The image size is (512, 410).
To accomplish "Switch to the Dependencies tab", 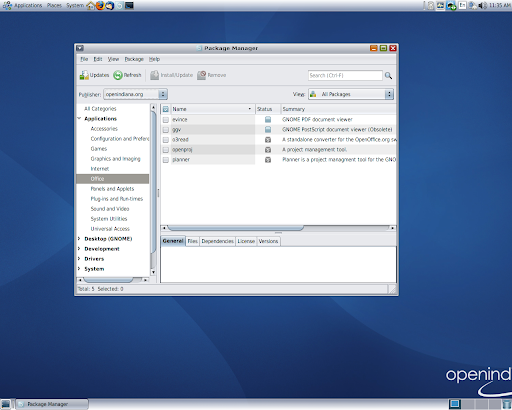I will point(217,241).
